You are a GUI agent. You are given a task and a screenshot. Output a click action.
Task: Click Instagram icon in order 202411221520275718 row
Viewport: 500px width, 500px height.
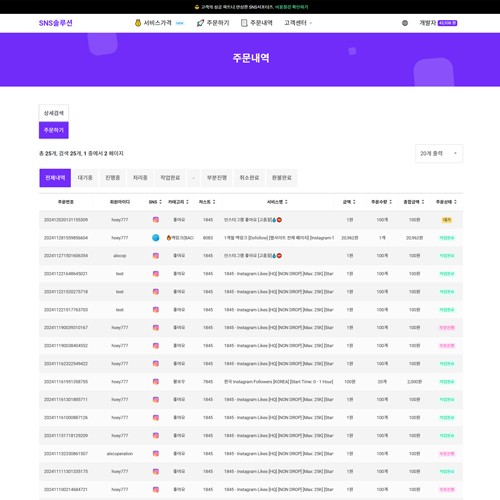[x=156, y=292]
